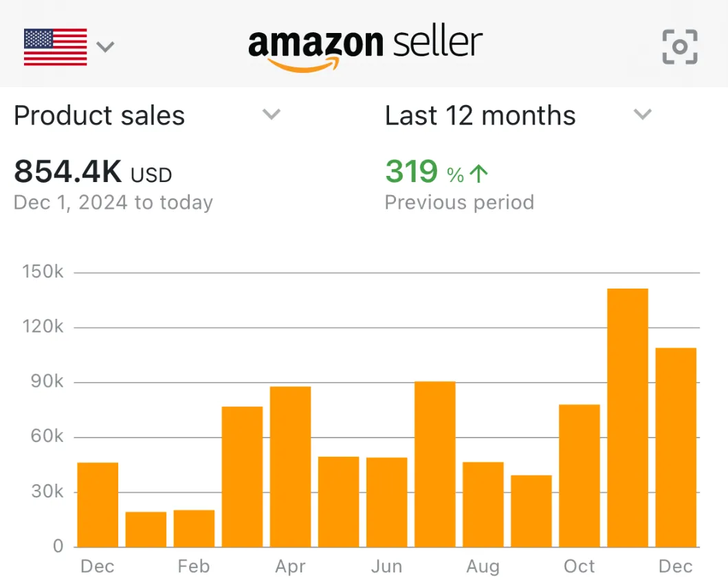728x584 pixels.
Task: Tap the 854.4K USD sales total
Action: [x=93, y=172]
